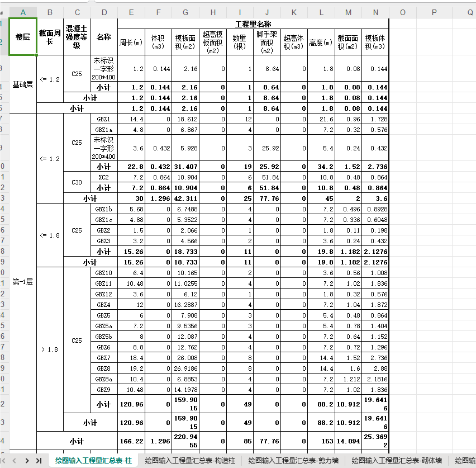Select the 42.311 subtotal cell
Screen dimensions: 476x468
tap(185, 198)
